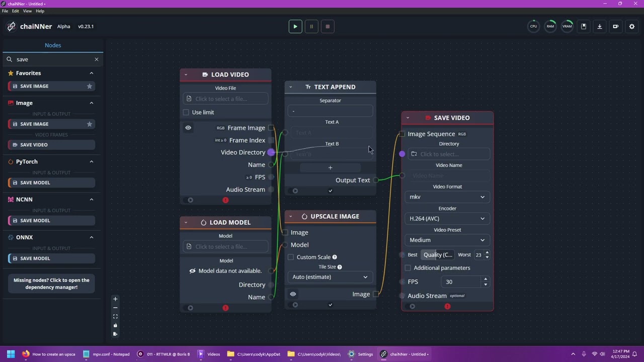
Task: Toggle Load Video node disable switch
Action: [190, 200]
